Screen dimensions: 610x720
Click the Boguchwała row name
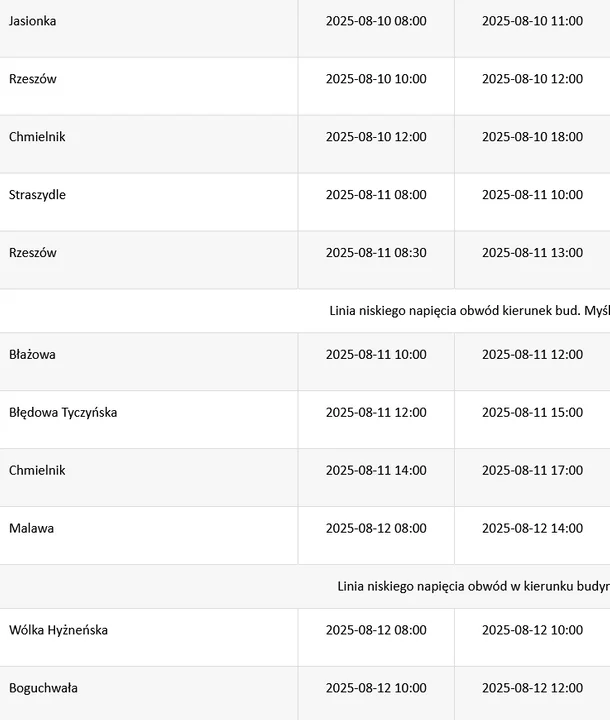[x=43, y=688]
